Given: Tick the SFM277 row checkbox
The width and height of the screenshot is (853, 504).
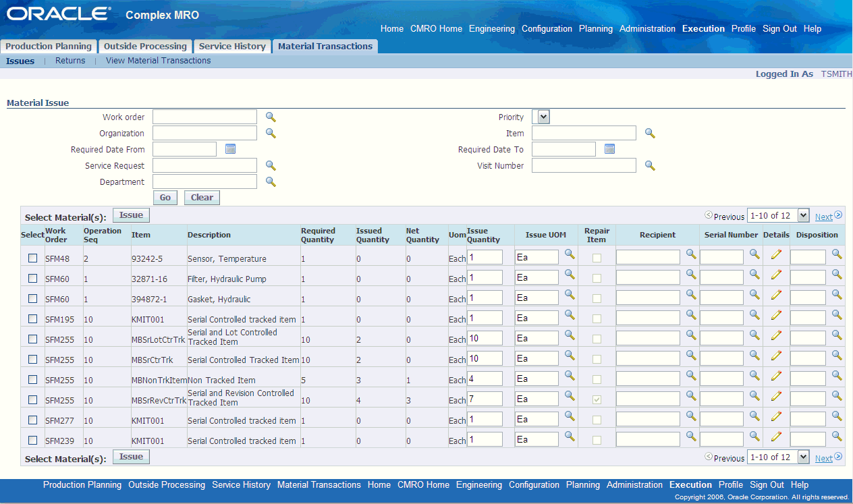Looking at the screenshot, I should (33, 420).
